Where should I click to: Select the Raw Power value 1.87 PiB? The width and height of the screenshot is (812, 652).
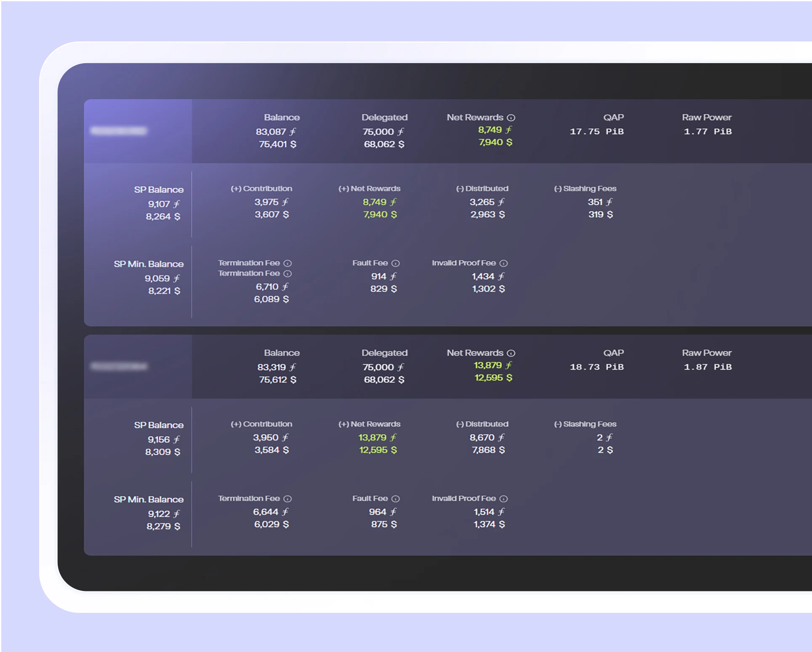tap(707, 366)
